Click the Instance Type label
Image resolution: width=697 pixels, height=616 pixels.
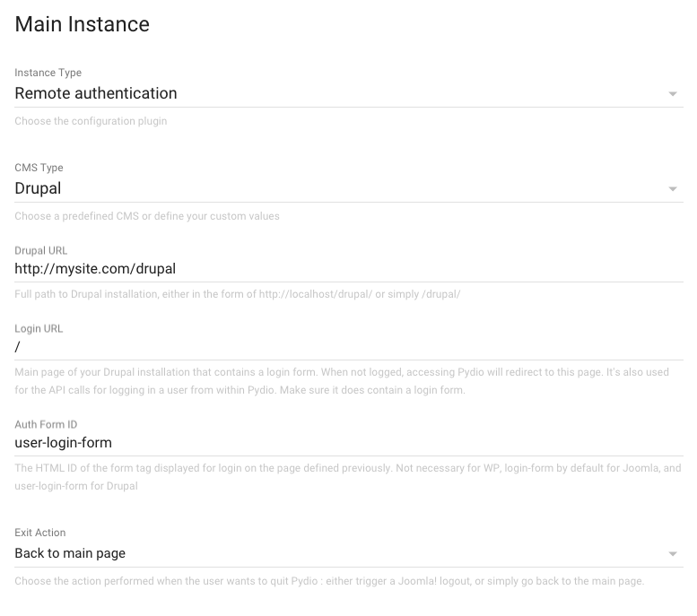48,73
